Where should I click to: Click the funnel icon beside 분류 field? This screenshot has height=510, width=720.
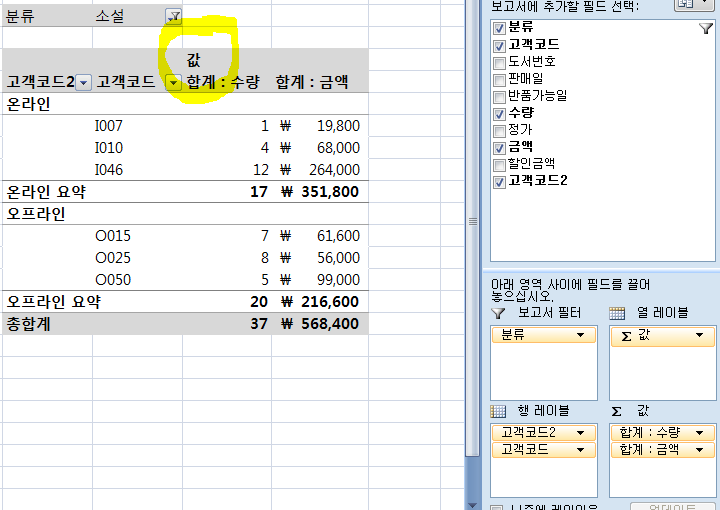706,29
